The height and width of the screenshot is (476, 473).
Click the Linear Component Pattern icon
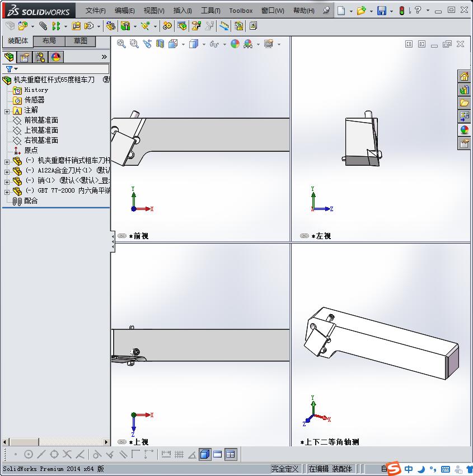(56, 26)
